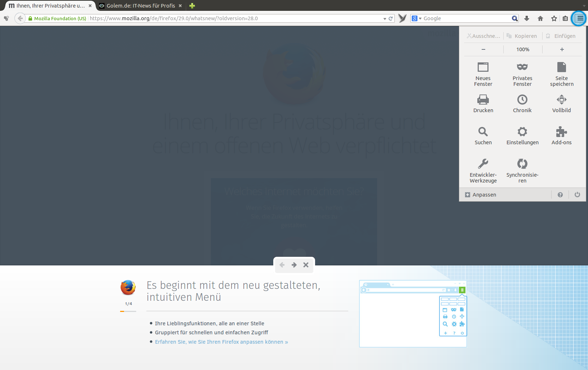Open the URL bar history dropdown arrow
Viewport: 588px width, 370px height.
[x=385, y=18]
